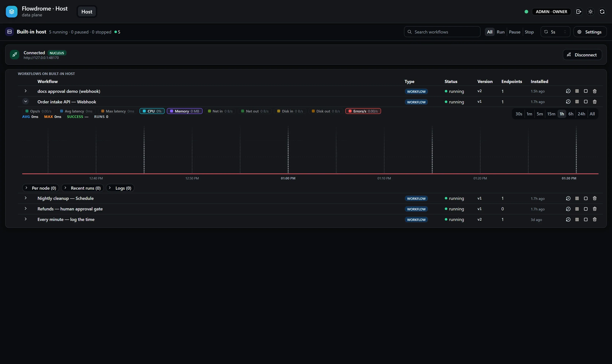Set chart range to 30s
Image resolution: width=612 pixels, height=364 pixels.
click(x=519, y=114)
